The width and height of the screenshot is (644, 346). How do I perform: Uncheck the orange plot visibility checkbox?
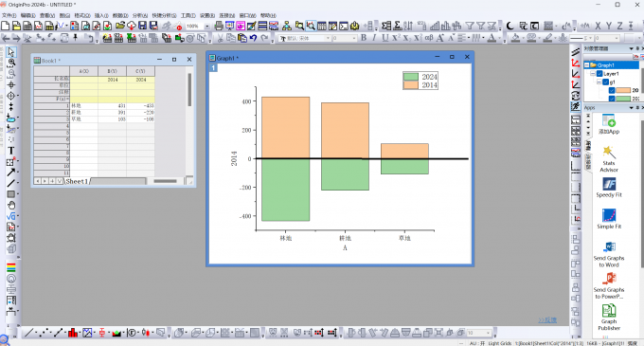(x=612, y=90)
